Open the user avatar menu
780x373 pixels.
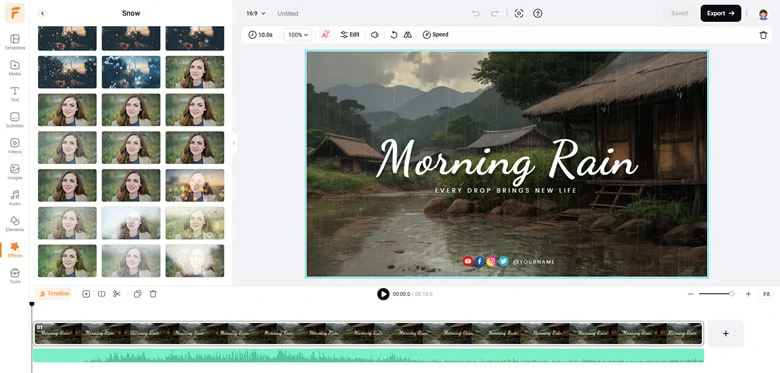763,14
